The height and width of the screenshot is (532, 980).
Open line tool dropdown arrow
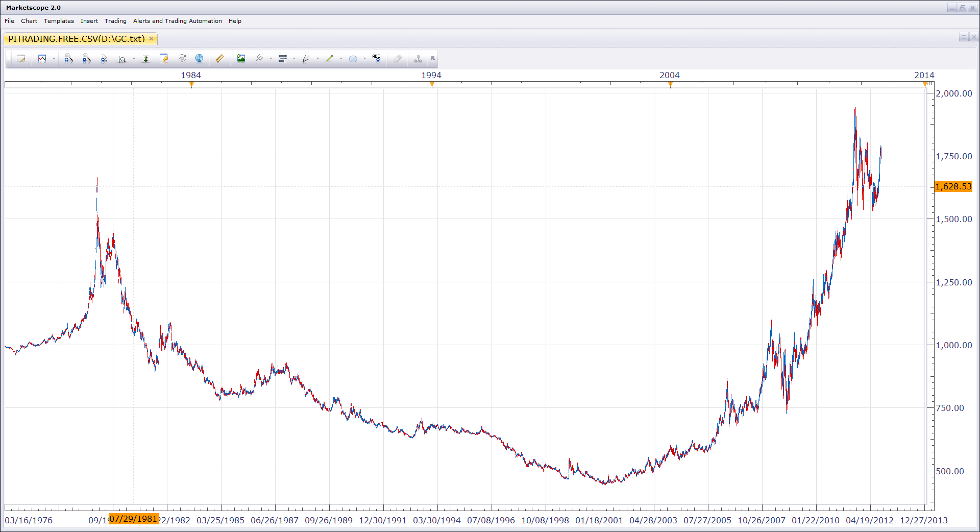tap(341, 59)
